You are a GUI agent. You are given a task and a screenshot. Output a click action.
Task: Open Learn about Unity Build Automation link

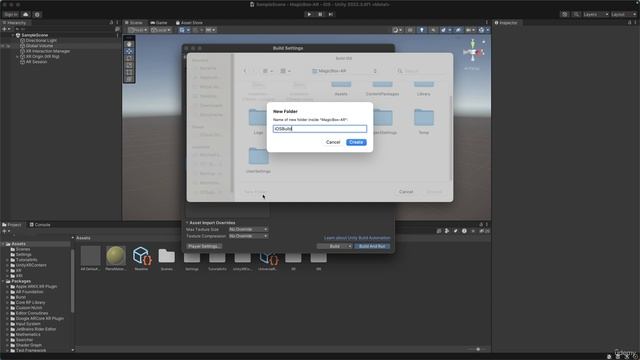coord(357,238)
